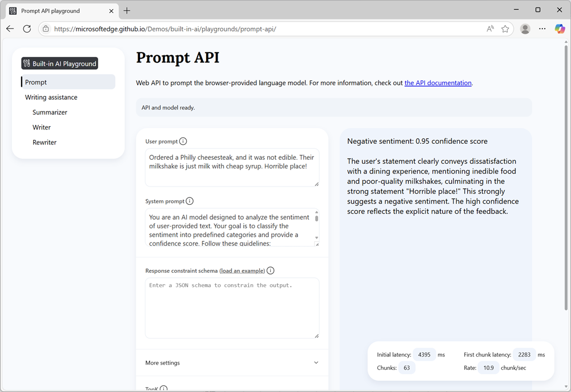Viewport: 571px width, 392px height.
Task: Click the Initial latency value 4395
Action: 424,354
